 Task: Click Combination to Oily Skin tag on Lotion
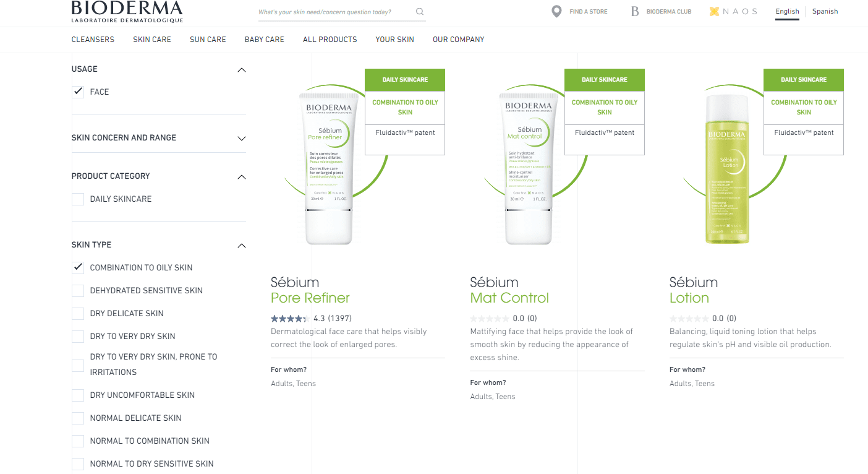[804, 107]
